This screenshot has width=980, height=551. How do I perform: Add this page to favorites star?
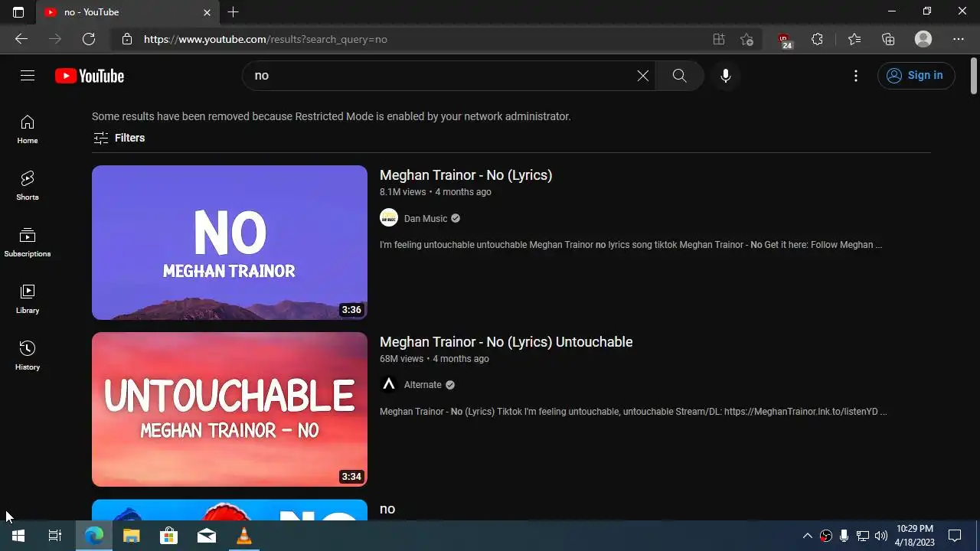click(x=746, y=39)
